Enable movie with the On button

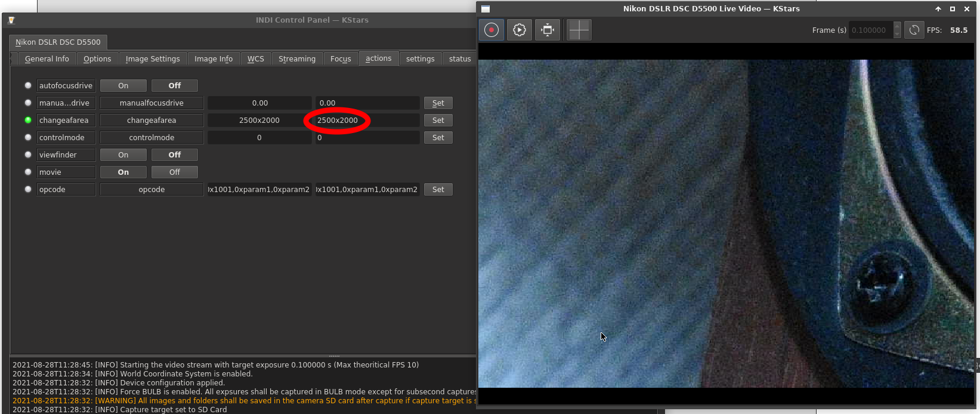[123, 172]
